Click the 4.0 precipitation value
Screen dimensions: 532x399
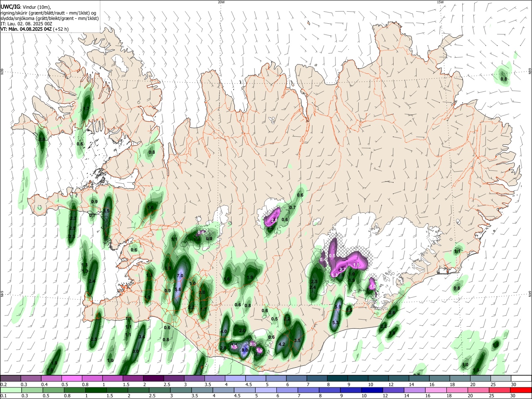tap(224, 331)
